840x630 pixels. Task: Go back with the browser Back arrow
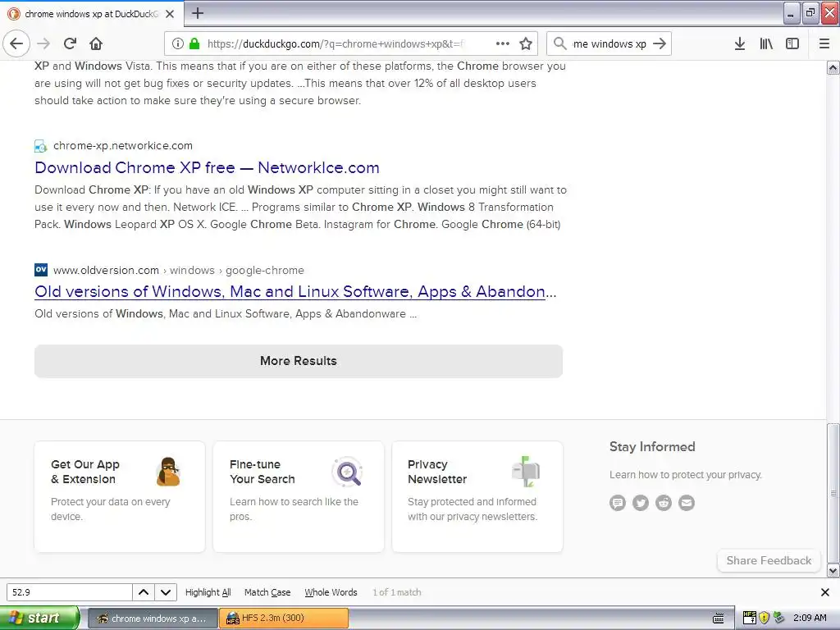[x=16, y=44]
